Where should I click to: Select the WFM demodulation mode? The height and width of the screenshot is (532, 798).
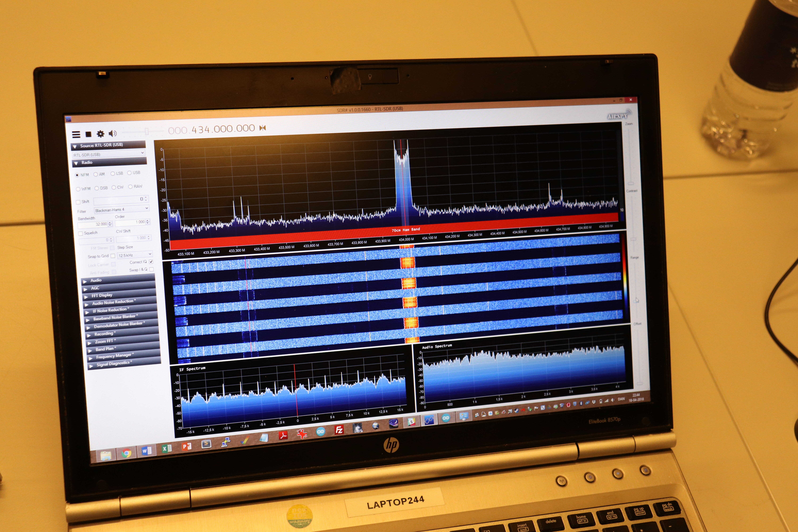[83, 189]
